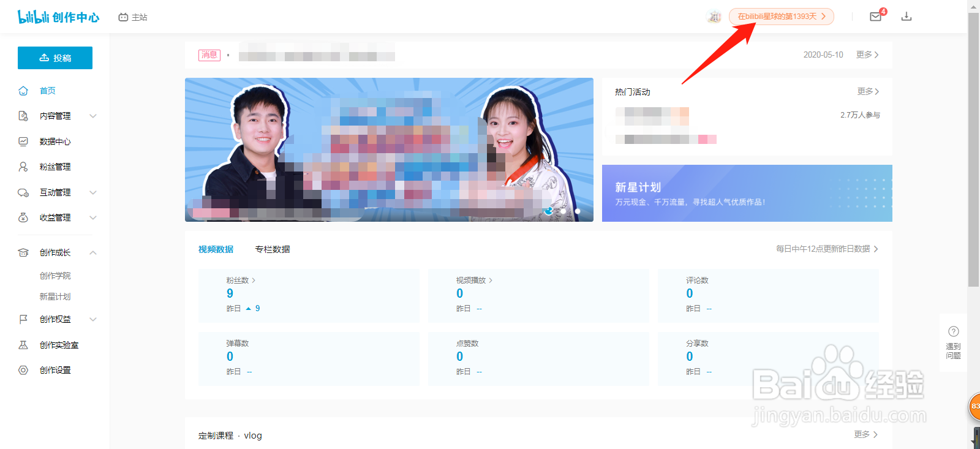Click the red 消息 tag
Image resolution: width=980 pixels, height=449 pixels.
[209, 55]
